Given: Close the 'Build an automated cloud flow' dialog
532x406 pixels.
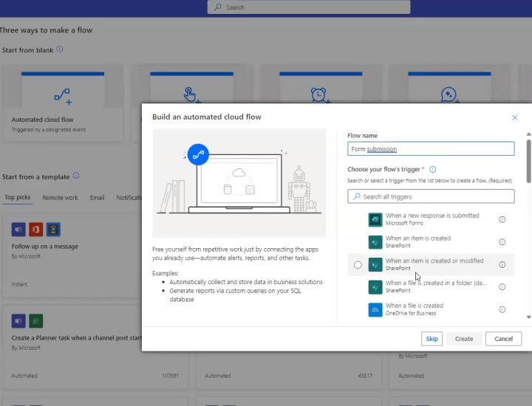Looking at the screenshot, I should click(x=515, y=117).
